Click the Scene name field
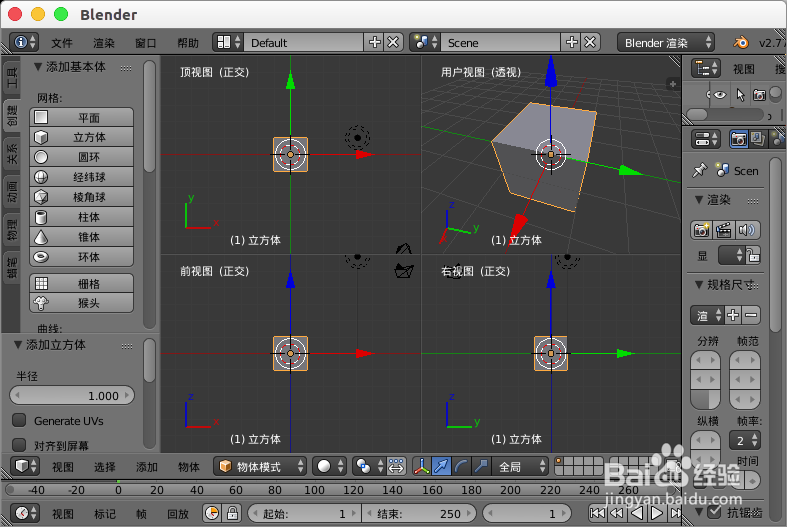The height and width of the screenshot is (527, 787). pyautogui.click(x=500, y=42)
